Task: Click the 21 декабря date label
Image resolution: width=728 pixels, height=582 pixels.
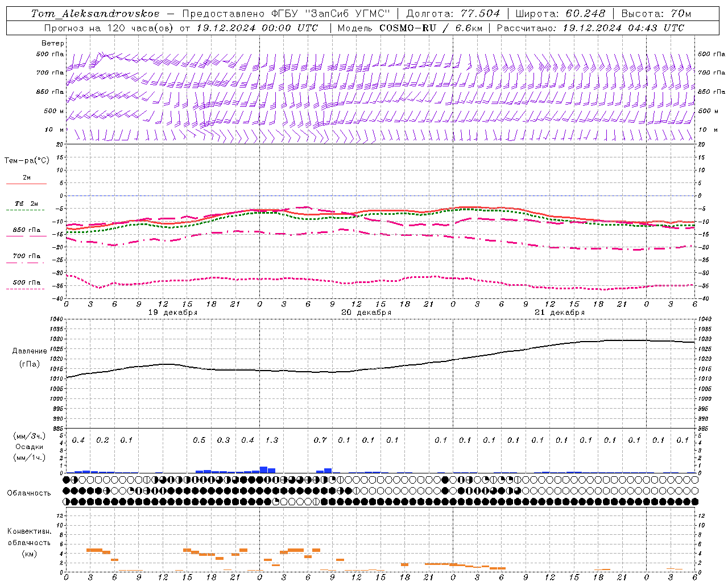Action: [560, 313]
